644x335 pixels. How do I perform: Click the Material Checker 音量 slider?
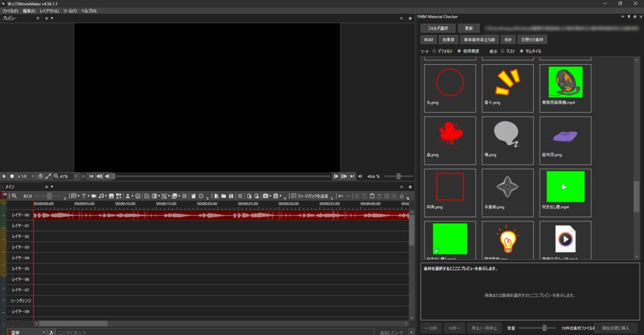pyautogui.click(x=537, y=328)
